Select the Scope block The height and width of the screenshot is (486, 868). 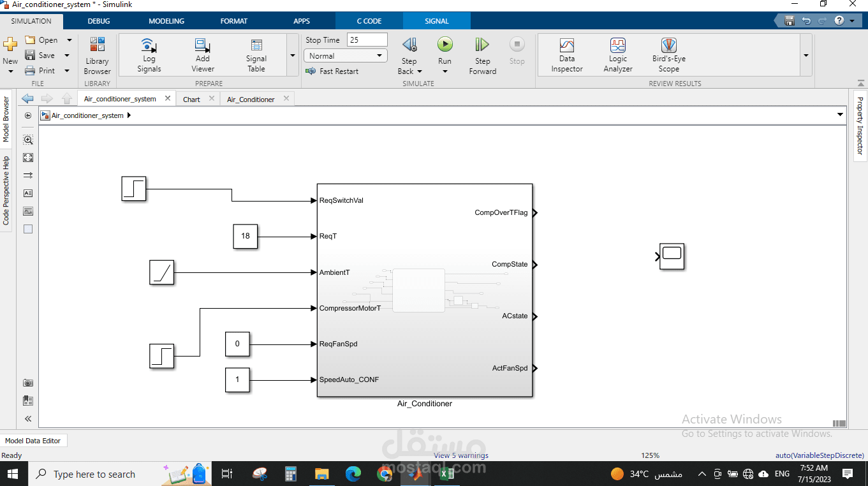point(672,256)
